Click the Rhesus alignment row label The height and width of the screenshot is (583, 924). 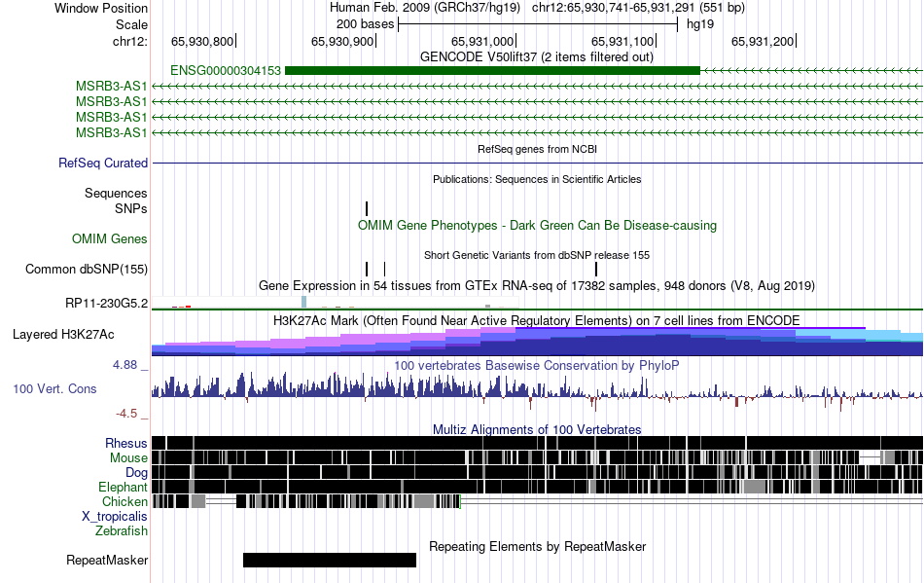coord(126,443)
